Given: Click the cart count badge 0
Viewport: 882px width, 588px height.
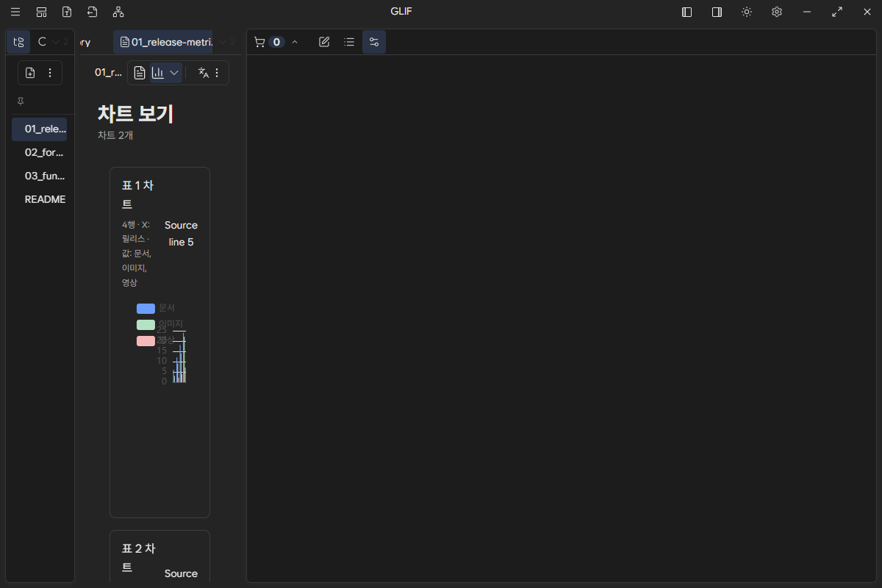Looking at the screenshot, I should (276, 42).
